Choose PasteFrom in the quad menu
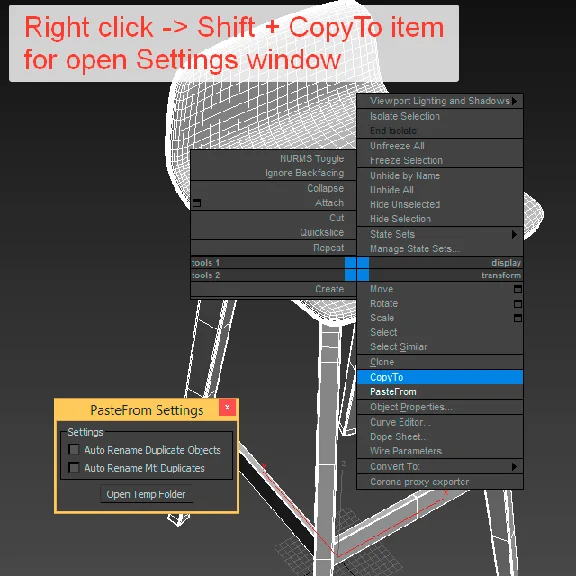The image size is (576, 576). (440, 392)
